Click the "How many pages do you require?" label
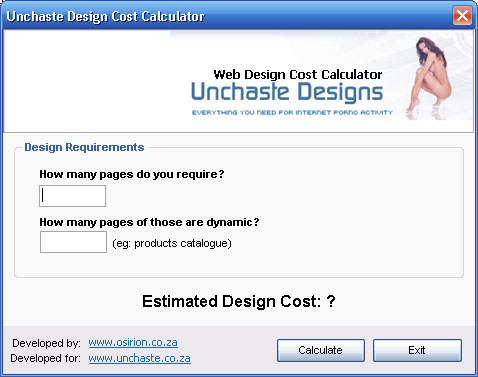 (x=132, y=174)
